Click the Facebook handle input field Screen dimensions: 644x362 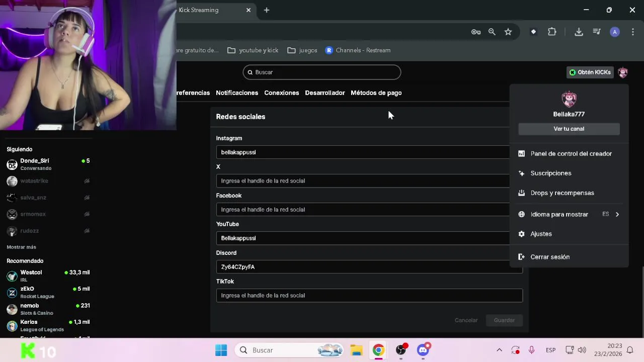click(363, 210)
